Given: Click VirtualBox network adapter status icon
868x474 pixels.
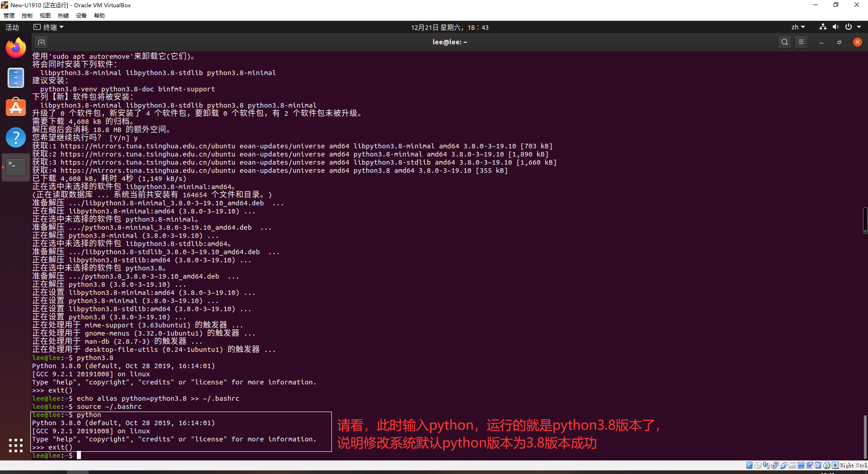Looking at the screenshot, I should pyautogui.click(x=775, y=465).
